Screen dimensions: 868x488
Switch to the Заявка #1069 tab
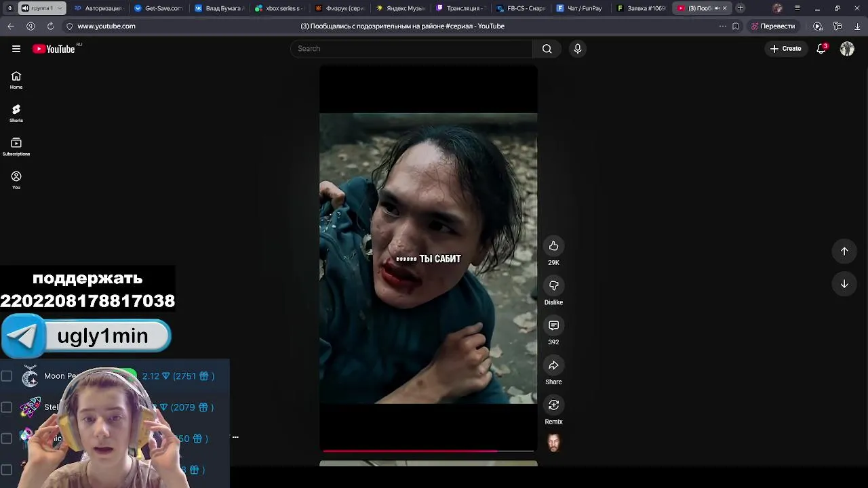click(642, 8)
